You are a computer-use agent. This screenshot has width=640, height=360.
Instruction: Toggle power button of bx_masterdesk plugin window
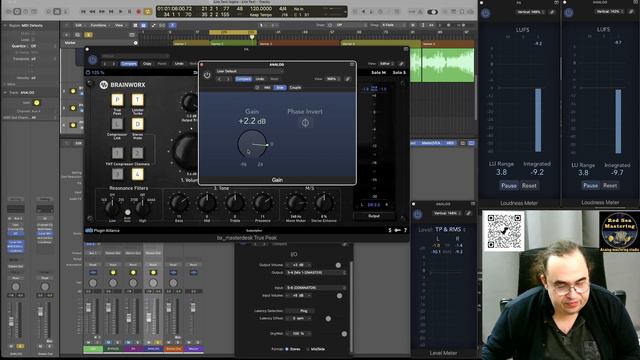point(93,60)
